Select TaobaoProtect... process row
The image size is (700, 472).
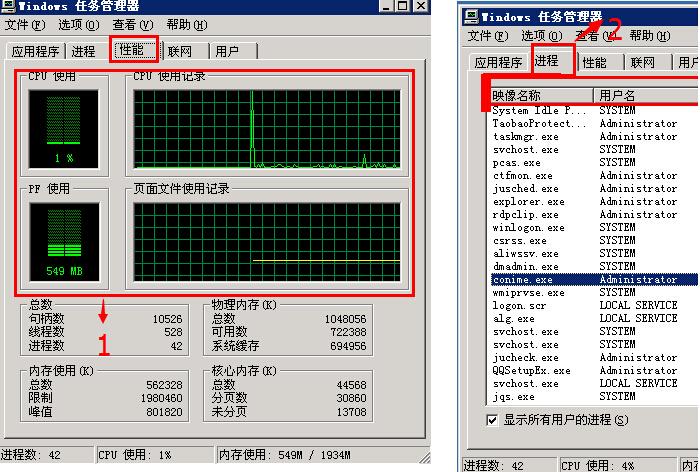click(x=595, y=123)
